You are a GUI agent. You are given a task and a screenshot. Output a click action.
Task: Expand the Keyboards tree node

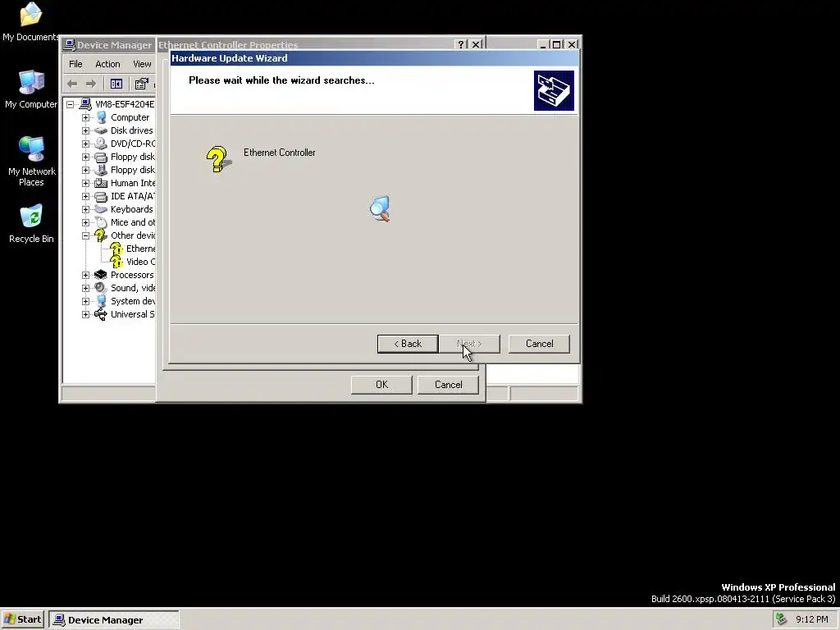[85, 209]
